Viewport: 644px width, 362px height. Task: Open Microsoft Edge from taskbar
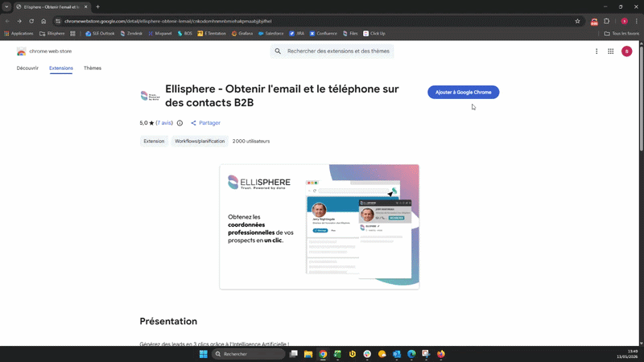coord(411,354)
